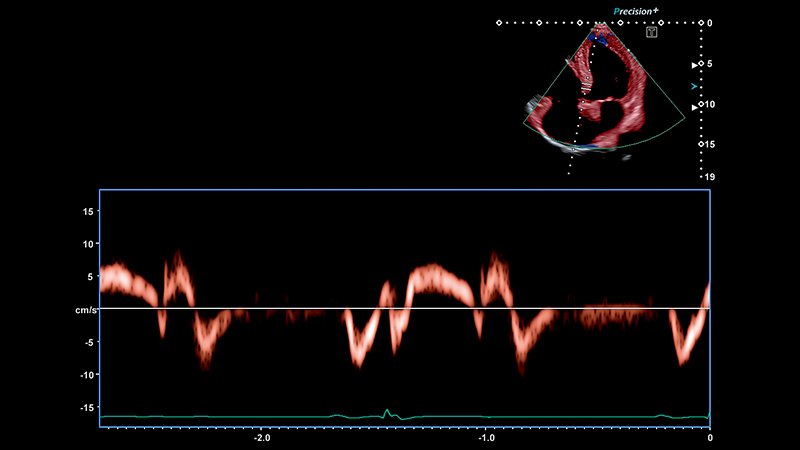The width and height of the screenshot is (800, 450).
Task: Click the 15 velocity scale label
Action: pyautogui.click(x=88, y=211)
